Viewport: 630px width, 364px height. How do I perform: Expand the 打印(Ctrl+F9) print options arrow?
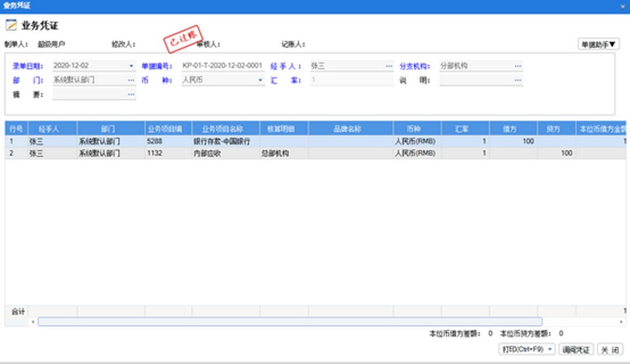coord(549,349)
